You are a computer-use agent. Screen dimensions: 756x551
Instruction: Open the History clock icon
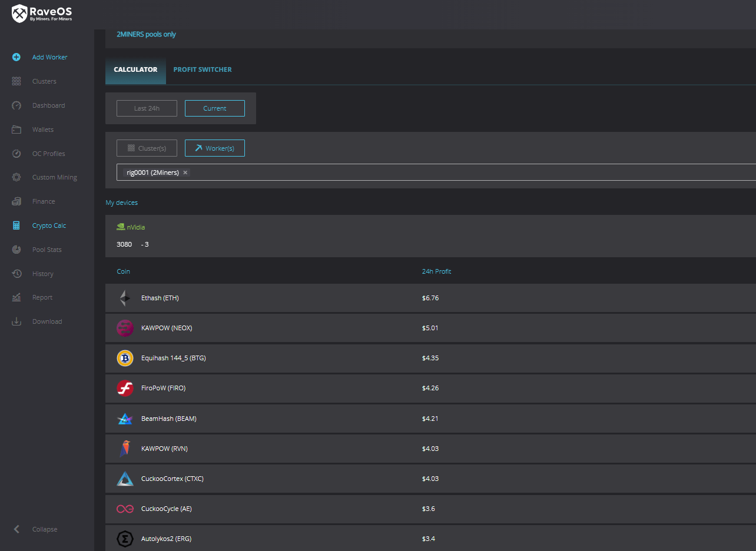point(16,274)
